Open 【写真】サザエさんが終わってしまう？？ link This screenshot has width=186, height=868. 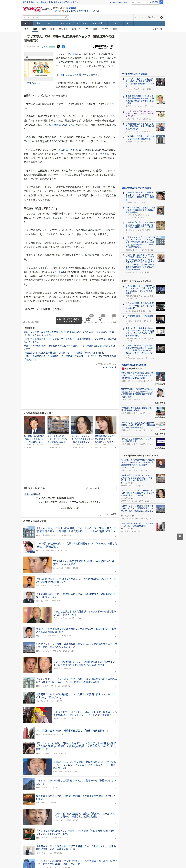[x=78, y=75]
